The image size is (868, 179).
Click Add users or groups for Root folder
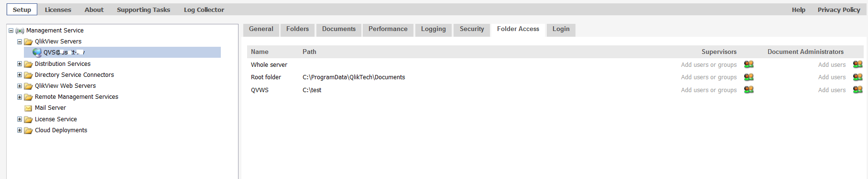(709, 77)
